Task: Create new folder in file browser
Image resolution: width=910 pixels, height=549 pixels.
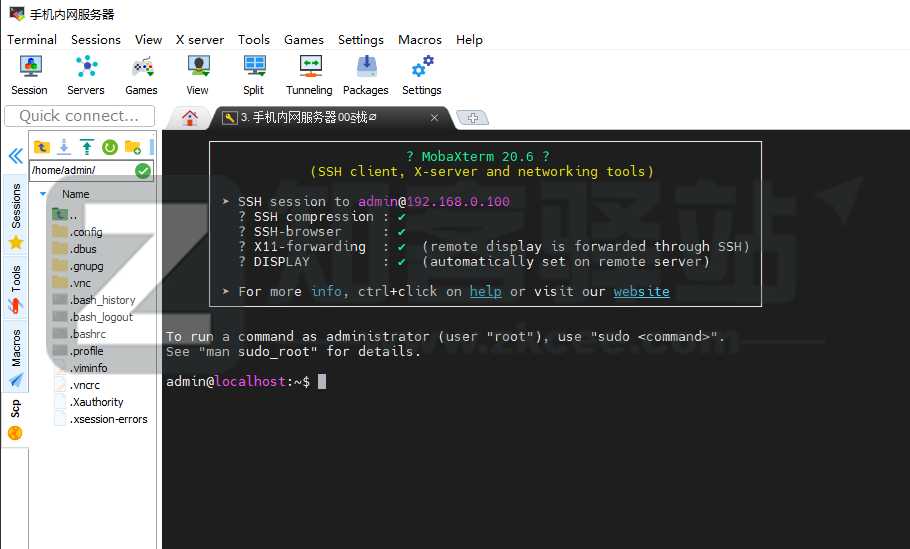Action: tap(133, 147)
